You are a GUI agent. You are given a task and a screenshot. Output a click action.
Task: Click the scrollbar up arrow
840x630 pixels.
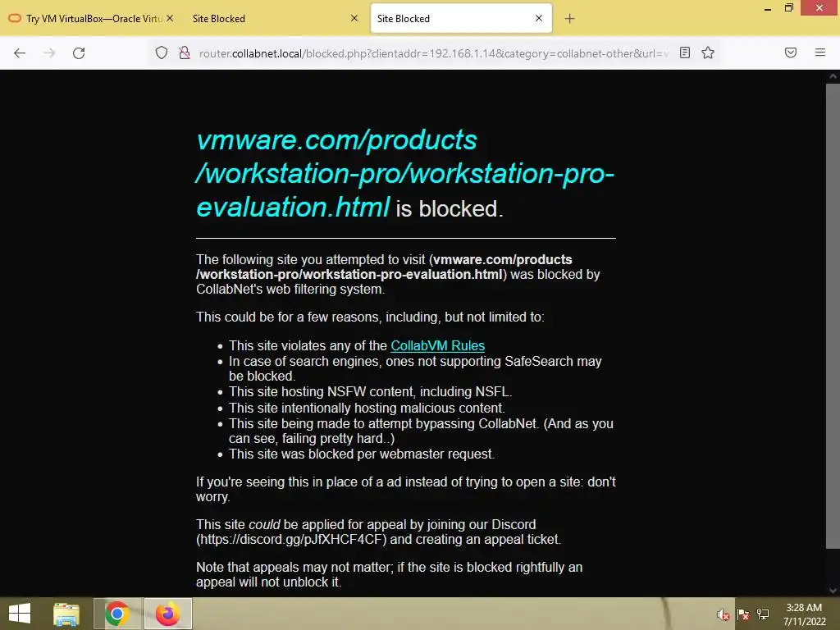[833, 76]
